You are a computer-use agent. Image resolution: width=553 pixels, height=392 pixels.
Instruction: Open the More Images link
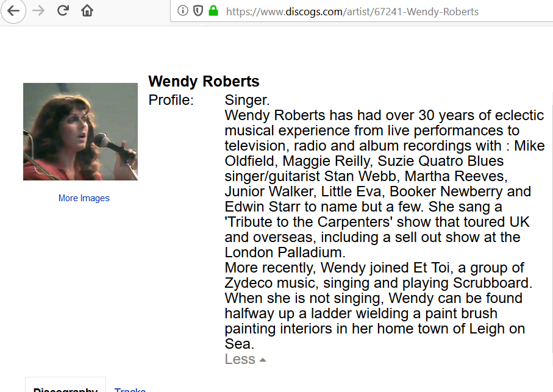[84, 198]
